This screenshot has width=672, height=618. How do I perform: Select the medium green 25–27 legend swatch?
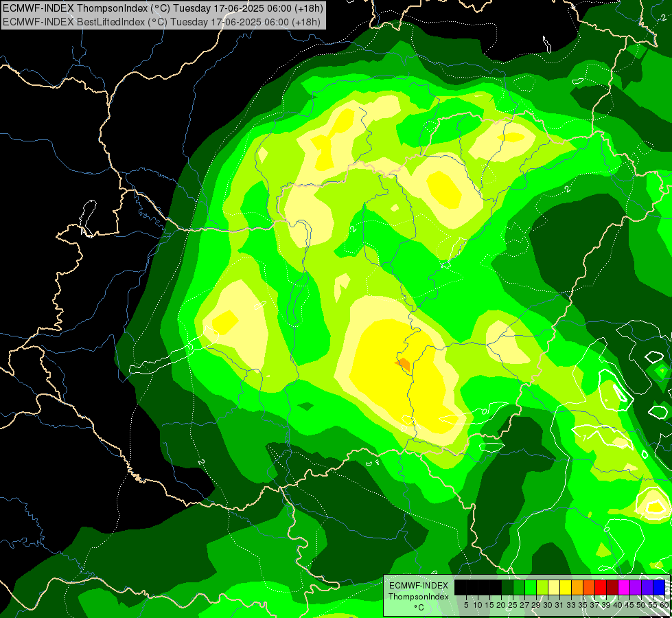point(519,587)
